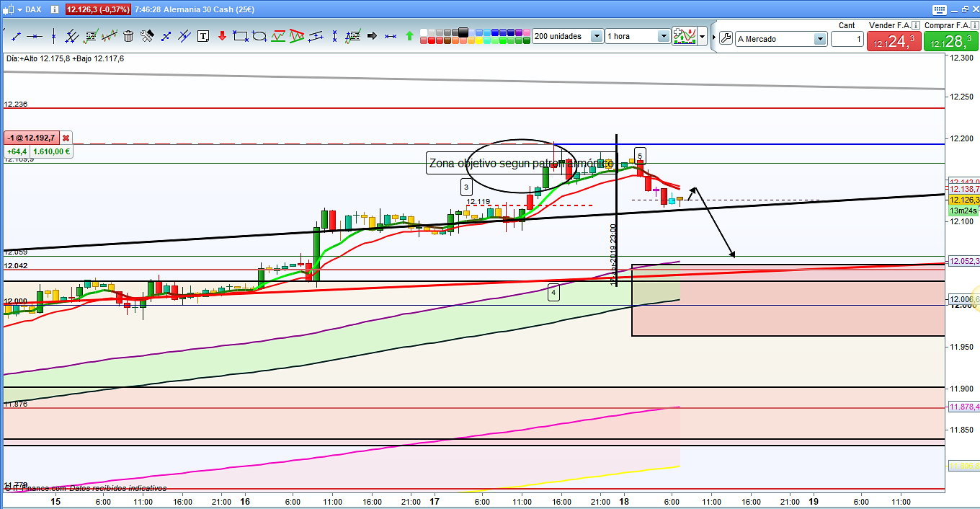Pick the green up arrow marker
The image size is (980, 509).
coord(410,36)
